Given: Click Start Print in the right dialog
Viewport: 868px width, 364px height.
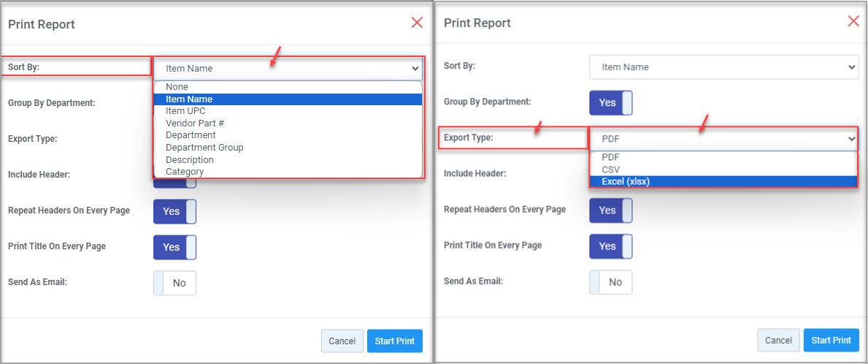Looking at the screenshot, I should (x=831, y=341).
